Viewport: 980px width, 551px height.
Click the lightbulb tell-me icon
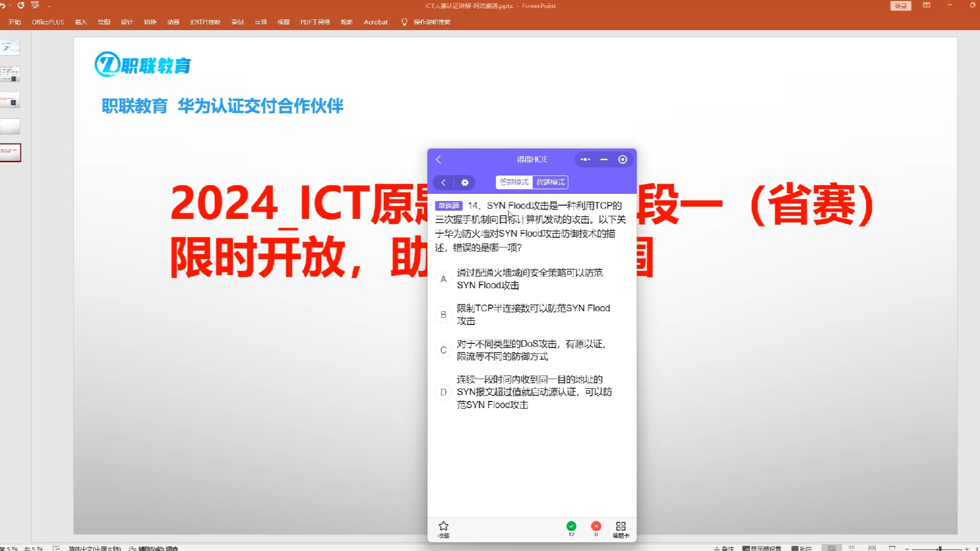coord(404,22)
